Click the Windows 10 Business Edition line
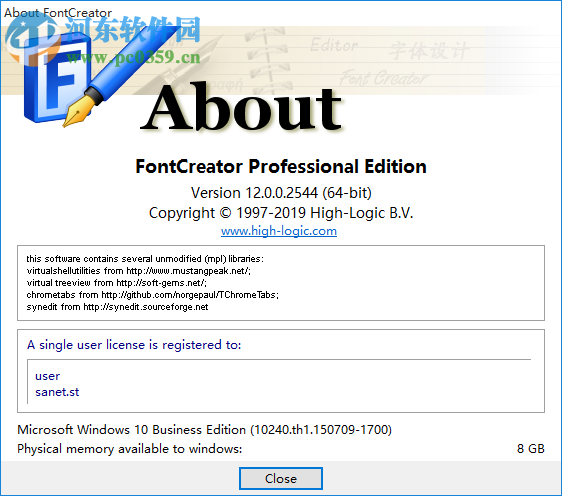 [x=204, y=430]
